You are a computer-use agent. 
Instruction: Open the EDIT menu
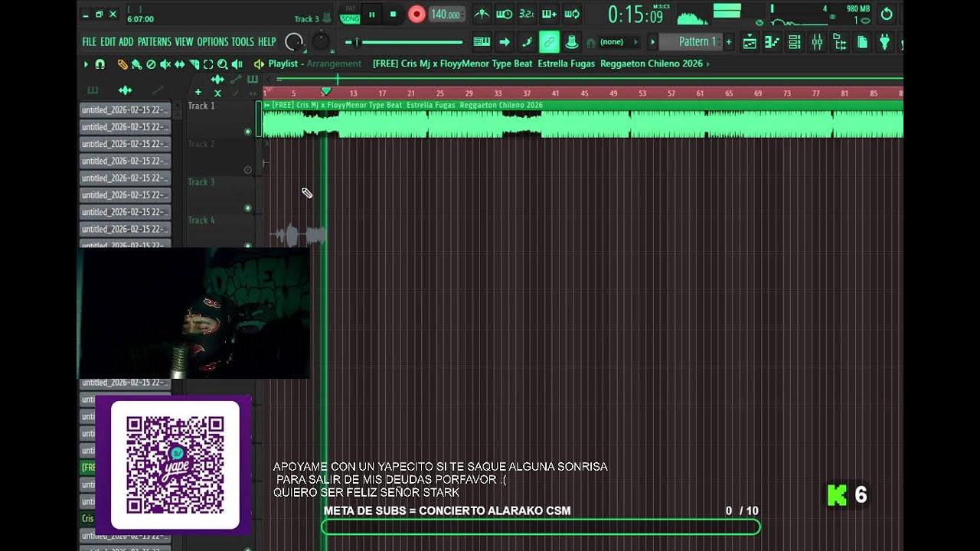(x=108, y=42)
